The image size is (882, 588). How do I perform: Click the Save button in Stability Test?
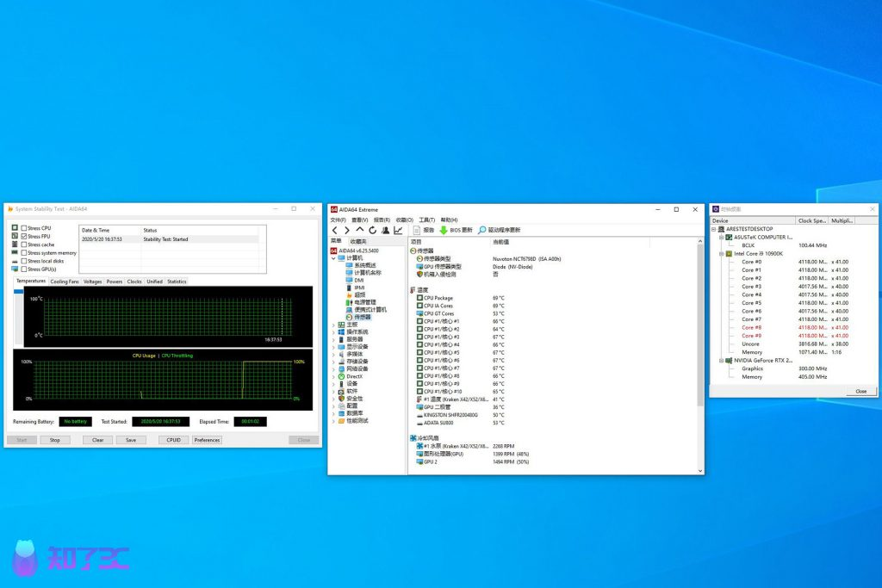(131, 440)
